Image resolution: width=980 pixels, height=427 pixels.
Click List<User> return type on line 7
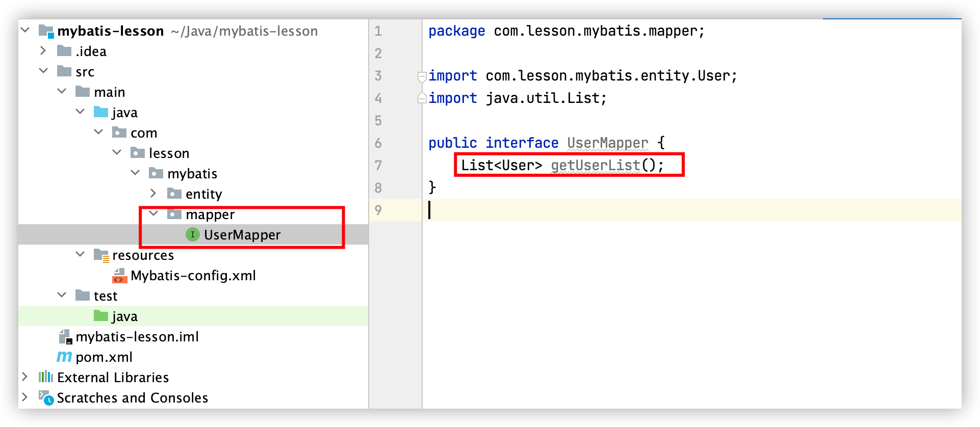click(502, 166)
